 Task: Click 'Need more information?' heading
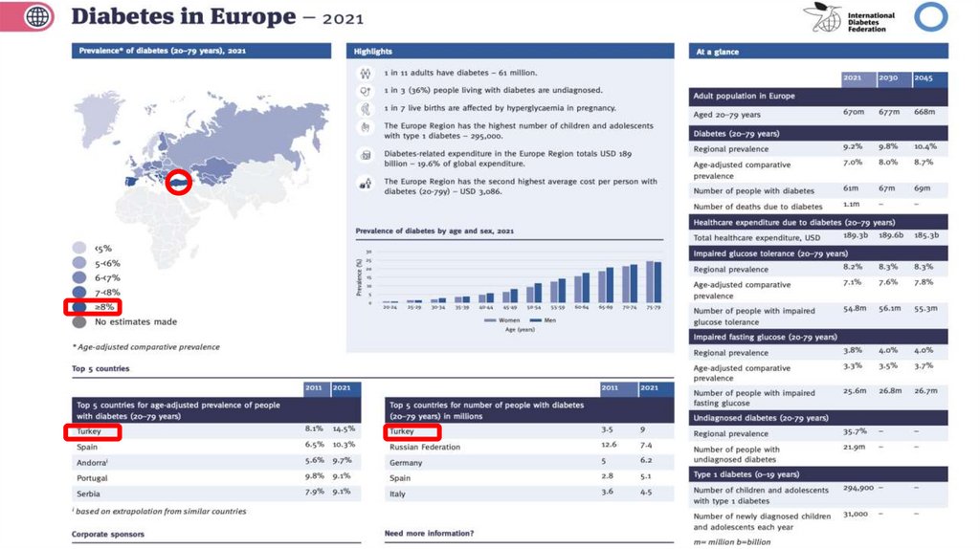coord(429,534)
